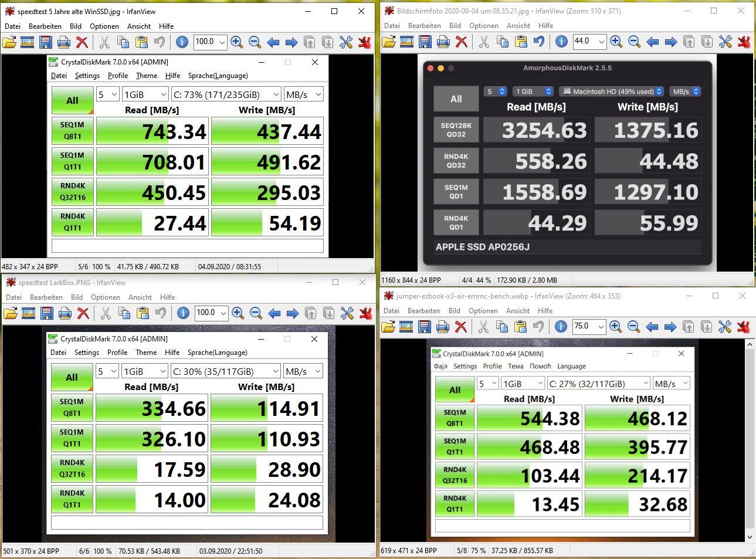Expand zoom dropdown showing 75.0
This screenshot has width=756, height=559.
tap(601, 327)
